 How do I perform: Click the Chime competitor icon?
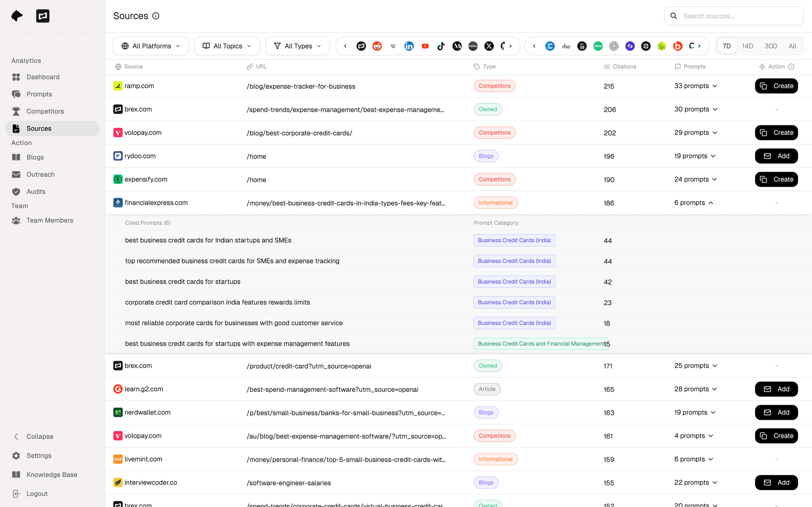(598, 46)
